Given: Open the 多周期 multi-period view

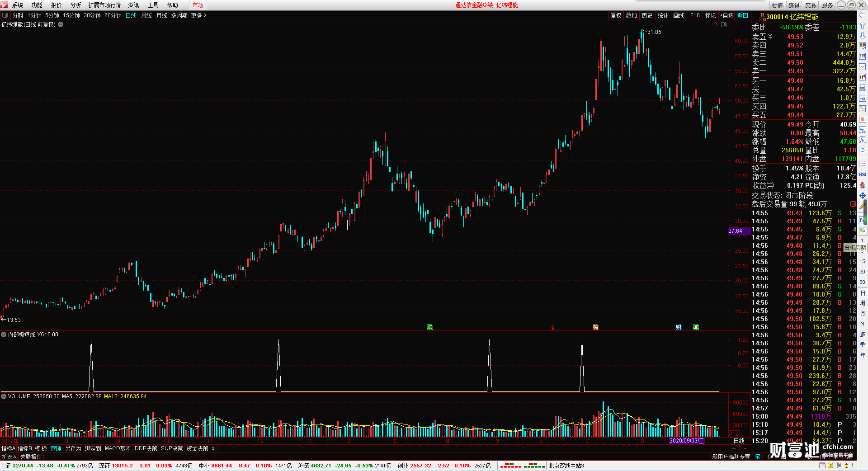Looking at the screenshot, I should click(x=179, y=15).
